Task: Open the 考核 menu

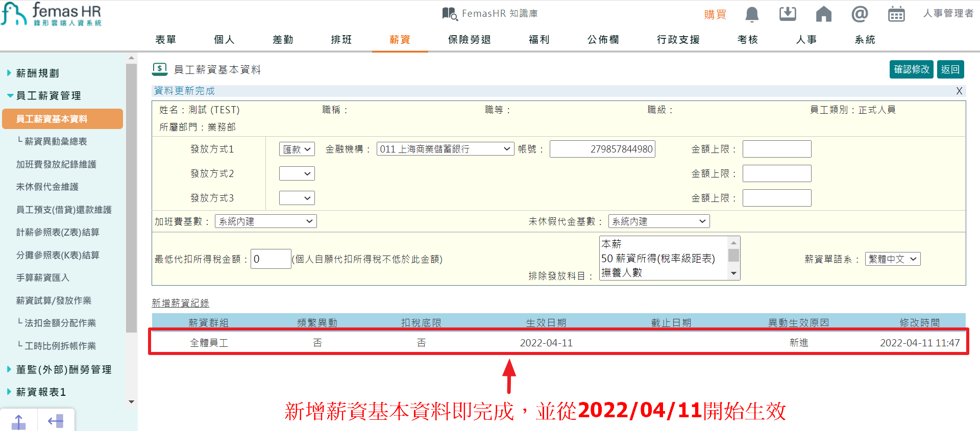Action: coord(748,39)
